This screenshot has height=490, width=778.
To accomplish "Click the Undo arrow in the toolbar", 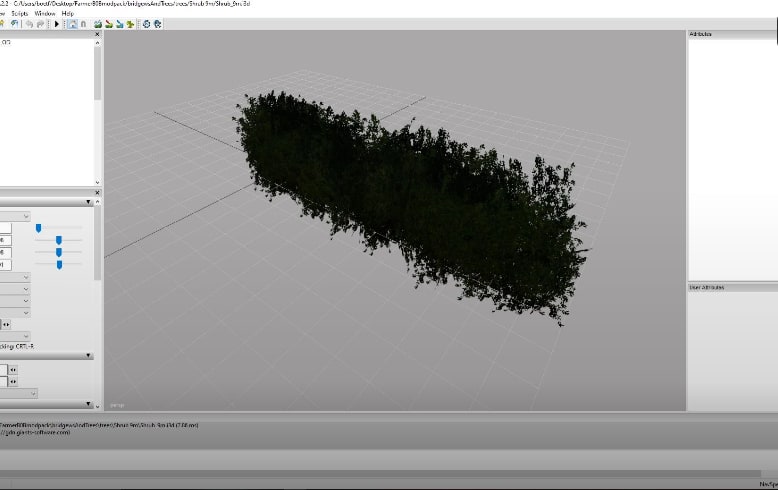I will point(28,24).
